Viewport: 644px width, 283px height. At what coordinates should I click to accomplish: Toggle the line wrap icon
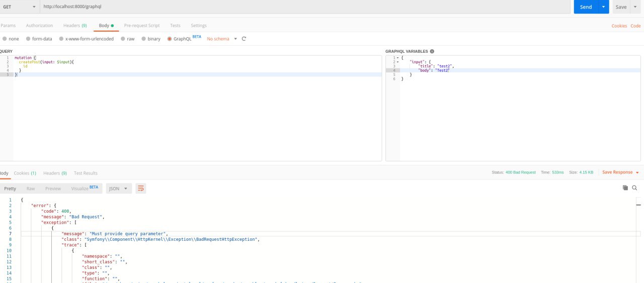coord(140,188)
